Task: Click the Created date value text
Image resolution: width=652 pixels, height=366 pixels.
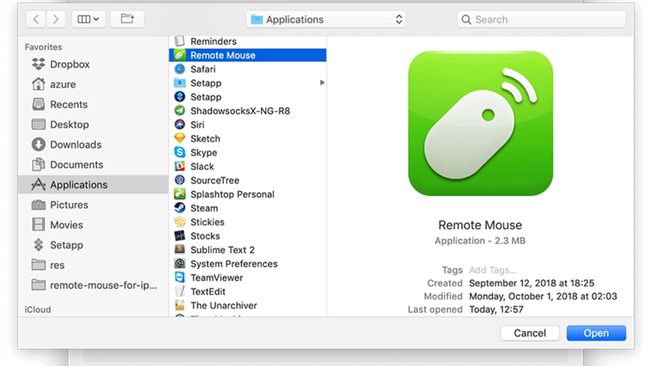Action: click(x=531, y=283)
